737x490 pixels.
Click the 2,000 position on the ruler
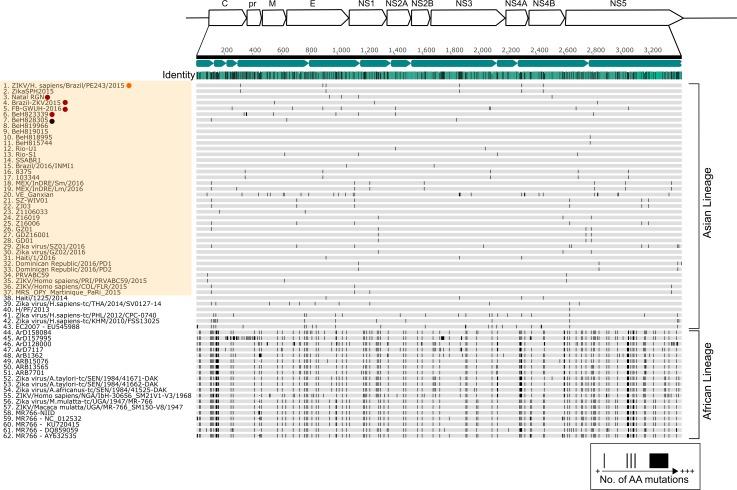[x=481, y=48]
